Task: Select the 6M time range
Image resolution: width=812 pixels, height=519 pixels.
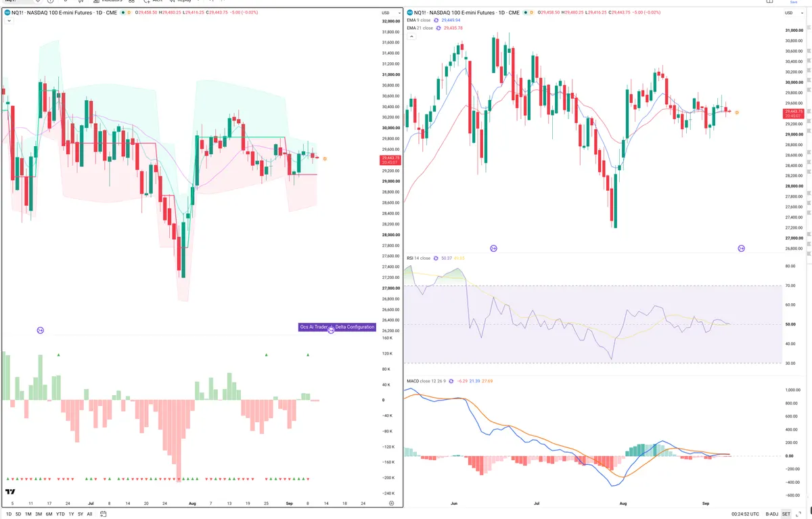Action: (x=49, y=514)
